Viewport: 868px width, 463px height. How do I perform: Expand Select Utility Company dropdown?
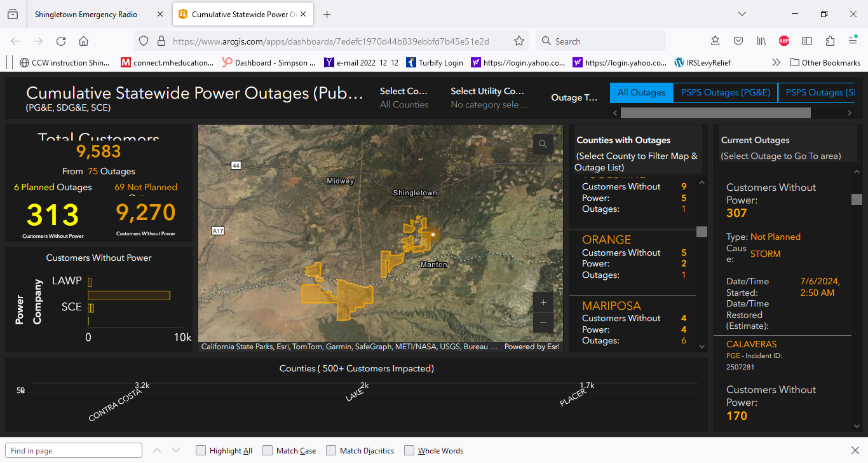pyautogui.click(x=488, y=97)
